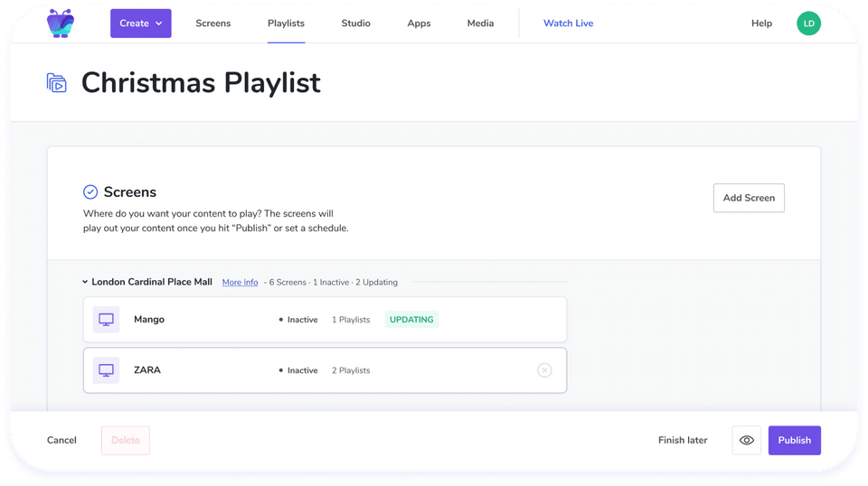Go to the Screens tab
Image resolution: width=868 pixels, height=486 pixels.
point(213,23)
